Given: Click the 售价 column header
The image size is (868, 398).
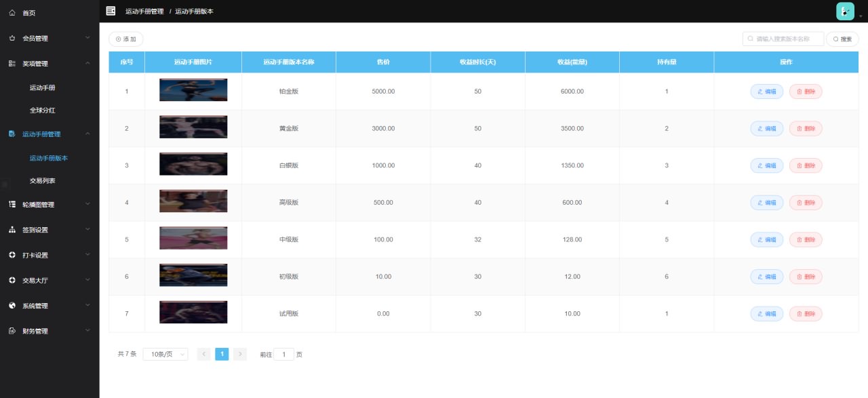Looking at the screenshot, I should [x=383, y=62].
